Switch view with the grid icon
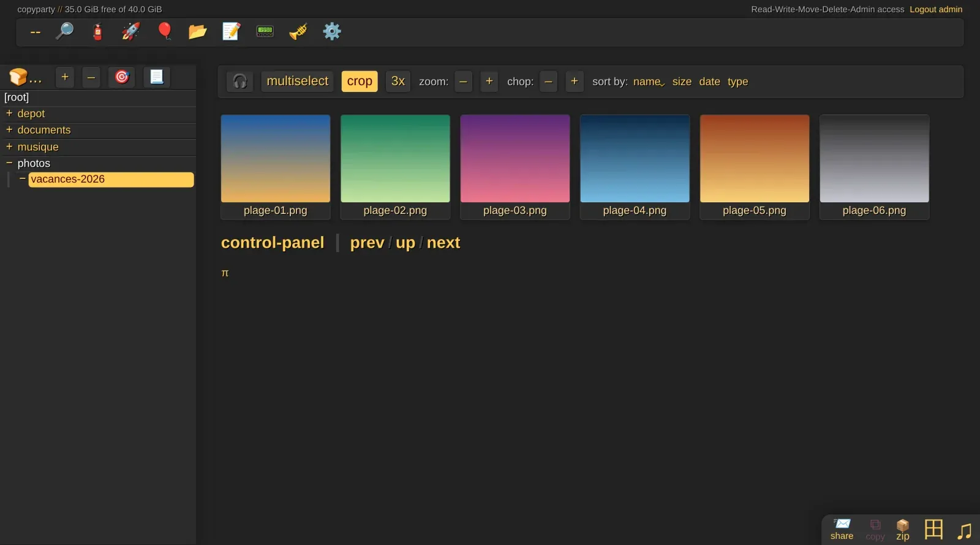980x545 pixels. (x=933, y=529)
